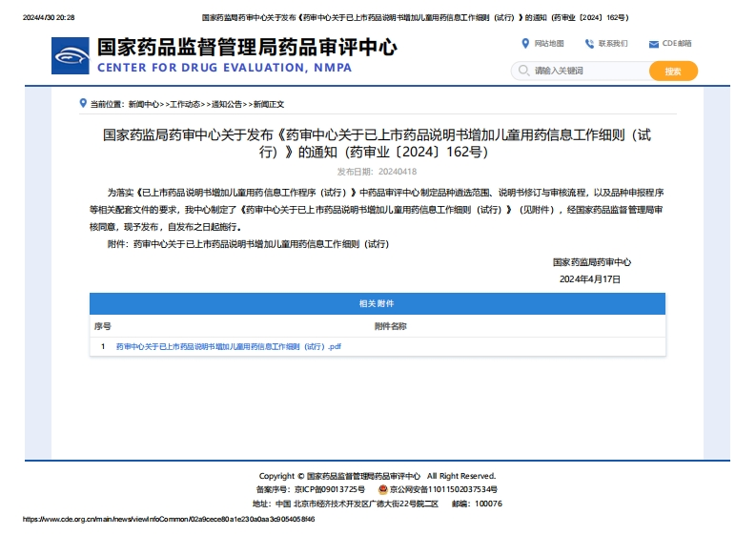Click the site map pin icon
The image size is (756, 535).
click(525, 44)
